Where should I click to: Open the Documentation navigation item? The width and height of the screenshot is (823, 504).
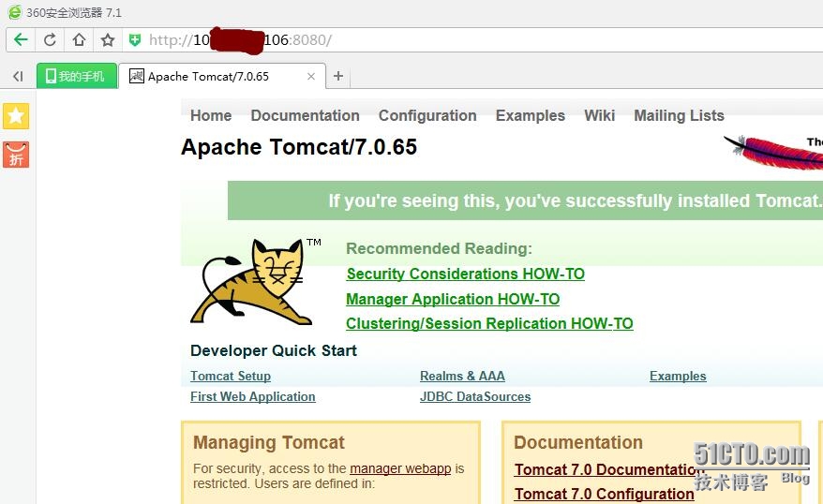pos(305,115)
